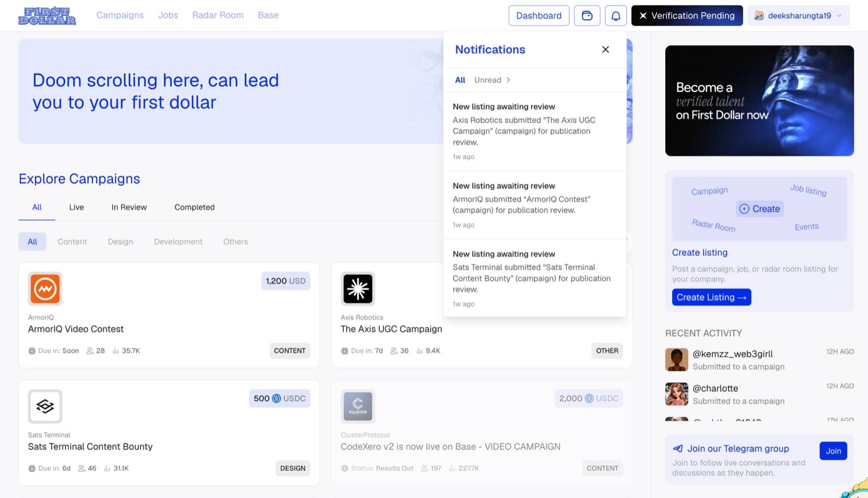868x498 pixels.
Task: Click the Verification Pending button
Action: pyautogui.click(x=687, y=16)
